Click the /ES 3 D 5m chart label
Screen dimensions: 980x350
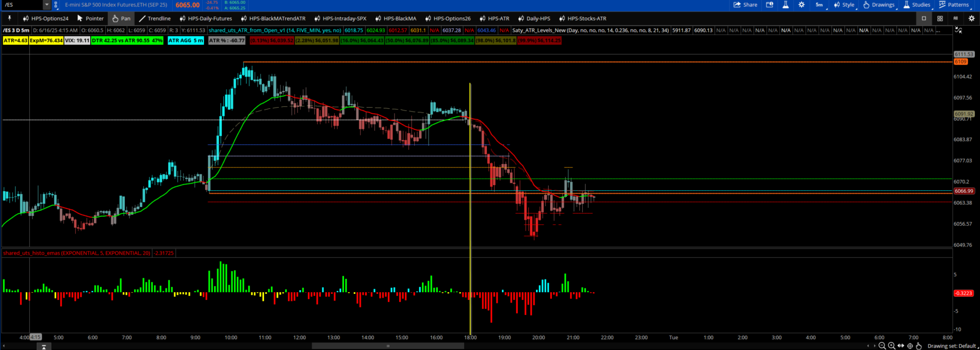16,30
